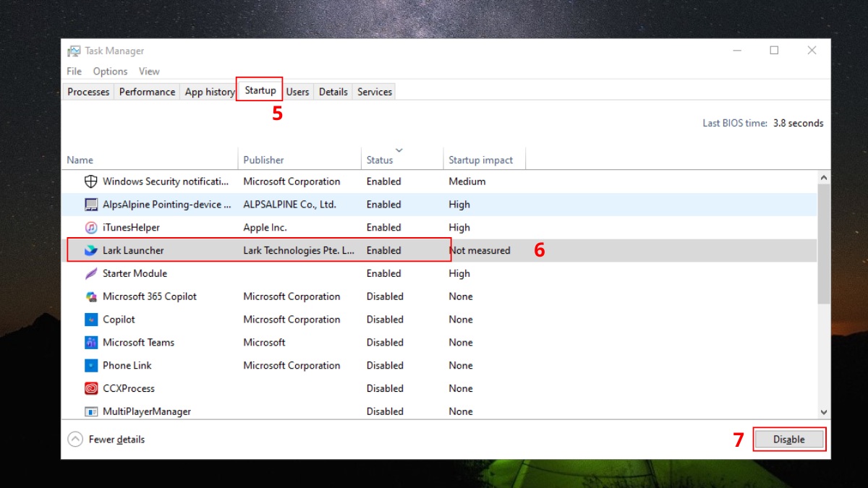The image size is (868, 488).
Task: Click the Windows Security shield icon
Action: (90, 181)
